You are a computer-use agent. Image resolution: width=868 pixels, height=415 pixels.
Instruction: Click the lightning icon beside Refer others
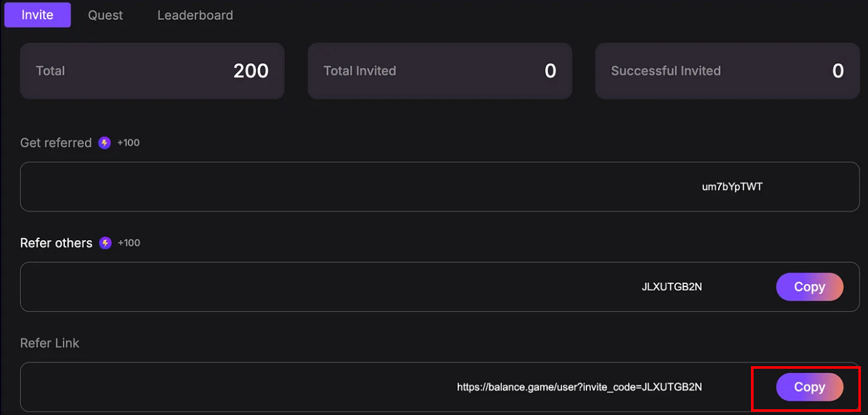click(105, 243)
